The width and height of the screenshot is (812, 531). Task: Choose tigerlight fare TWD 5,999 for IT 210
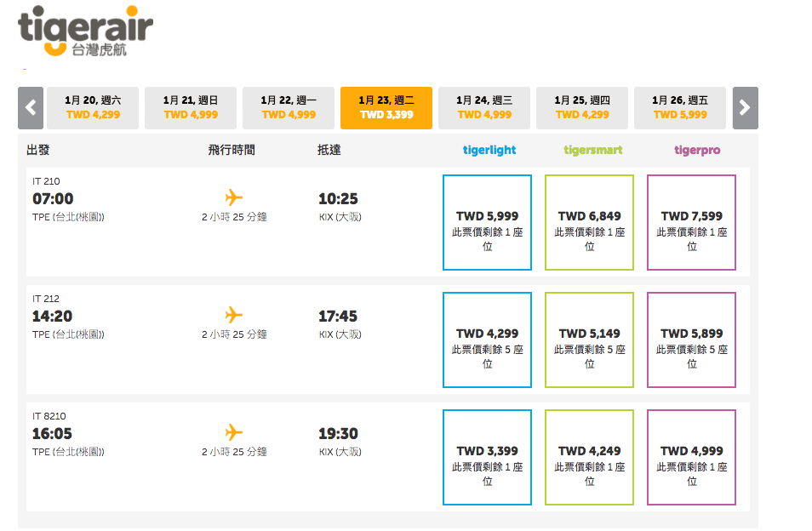(x=487, y=222)
